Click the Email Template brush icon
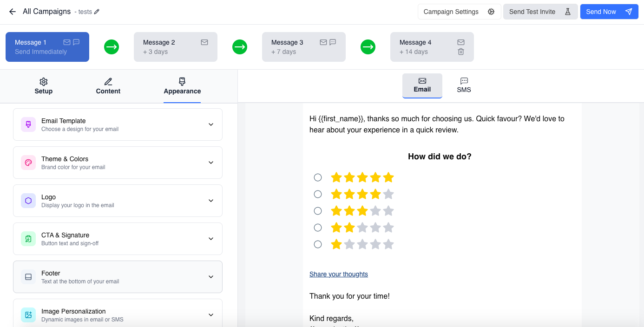644x327 pixels. pyautogui.click(x=28, y=124)
